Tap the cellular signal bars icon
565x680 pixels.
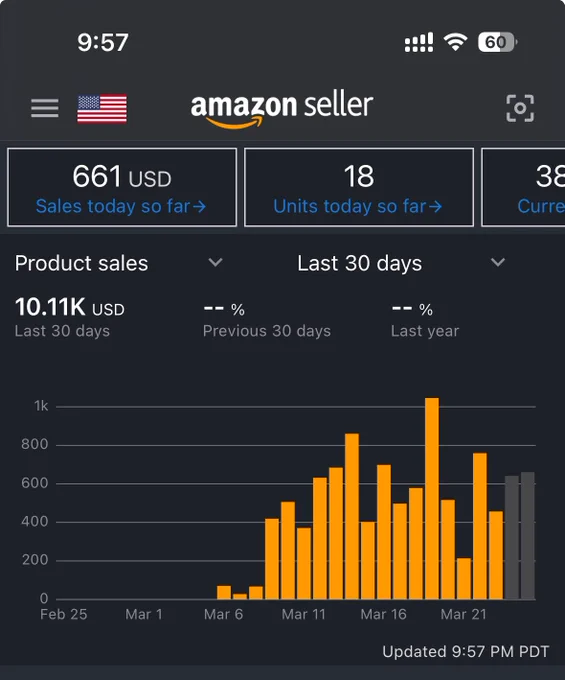pos(418,42)
